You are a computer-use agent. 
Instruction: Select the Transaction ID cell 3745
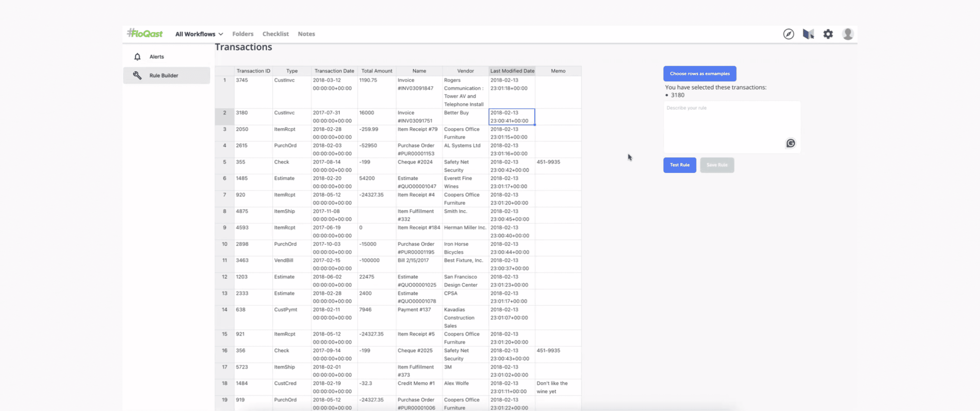click(x=242, y=80)
